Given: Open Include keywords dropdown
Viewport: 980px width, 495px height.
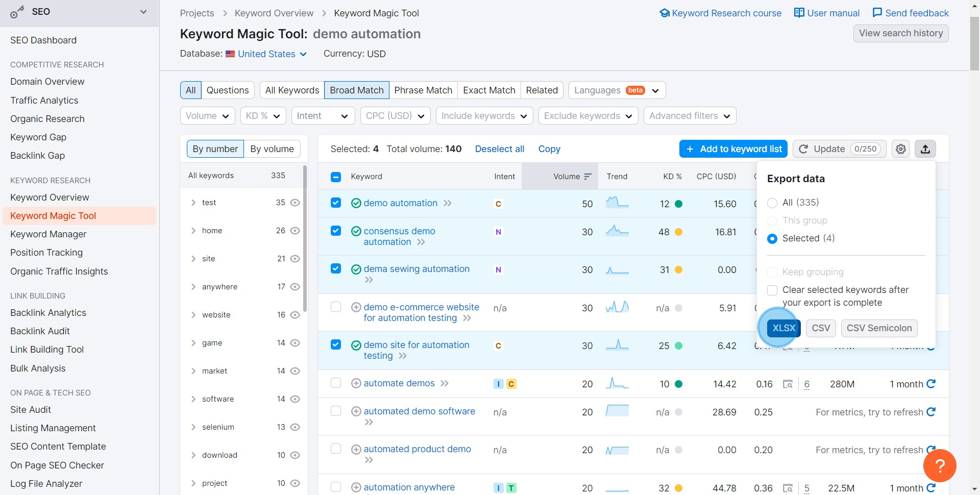Looking at the screenshot, I should [484, 116].
